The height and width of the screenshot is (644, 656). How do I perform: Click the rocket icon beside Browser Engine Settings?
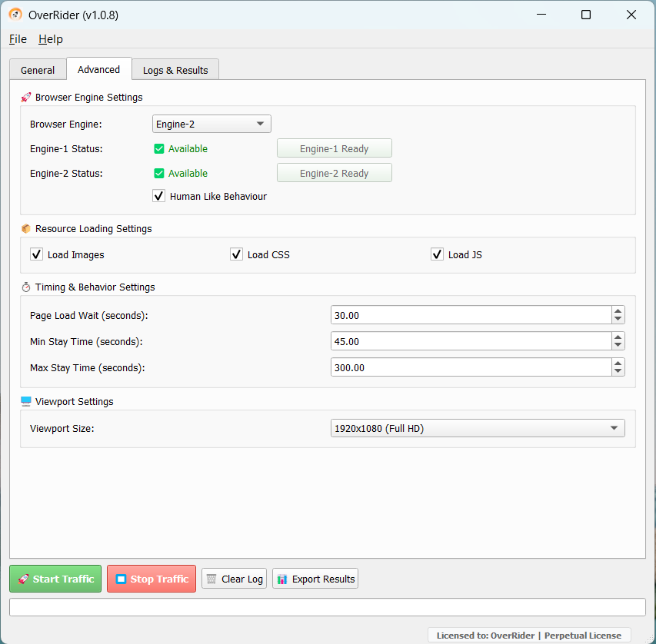tap(26, 98)
